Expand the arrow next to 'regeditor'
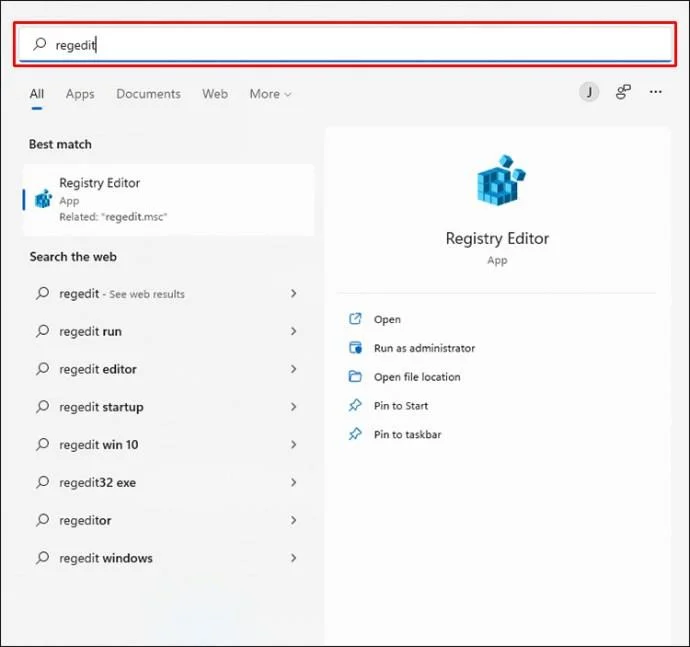The height and width of the screenshot is (647, 690). pyautogui.click(x=294, y=520)
